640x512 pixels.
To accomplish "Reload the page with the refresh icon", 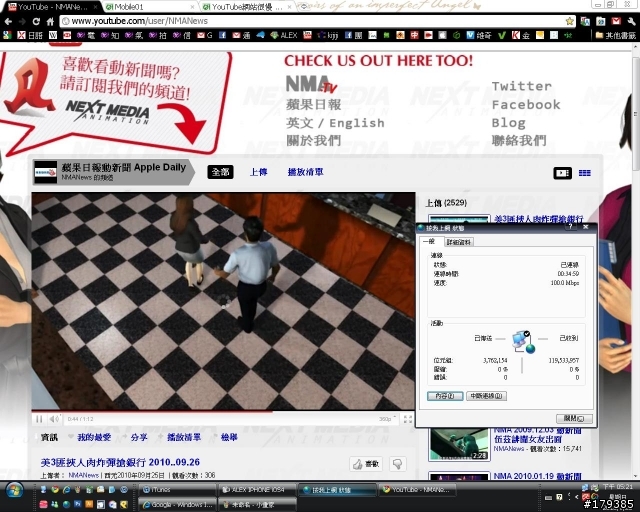I will [36, 21].
